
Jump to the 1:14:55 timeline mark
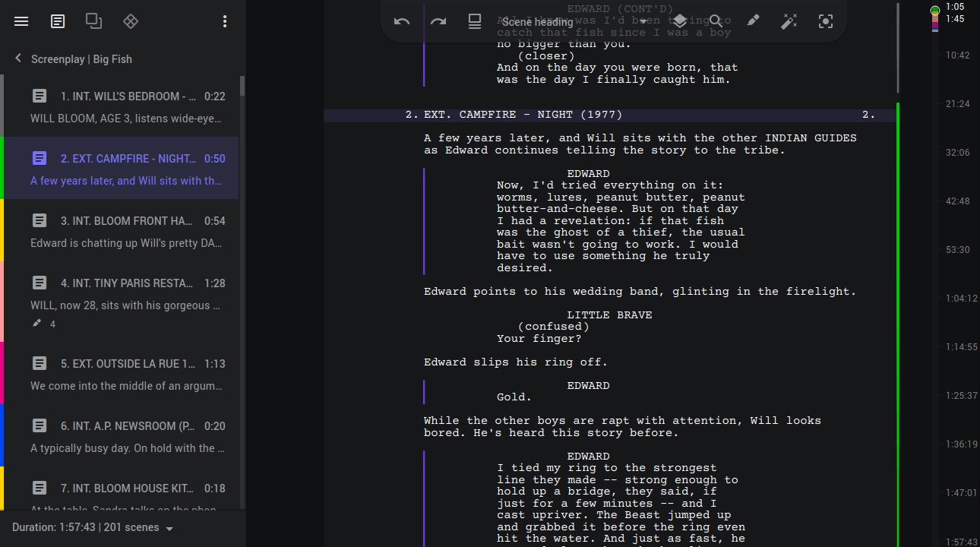pos(961,347)
